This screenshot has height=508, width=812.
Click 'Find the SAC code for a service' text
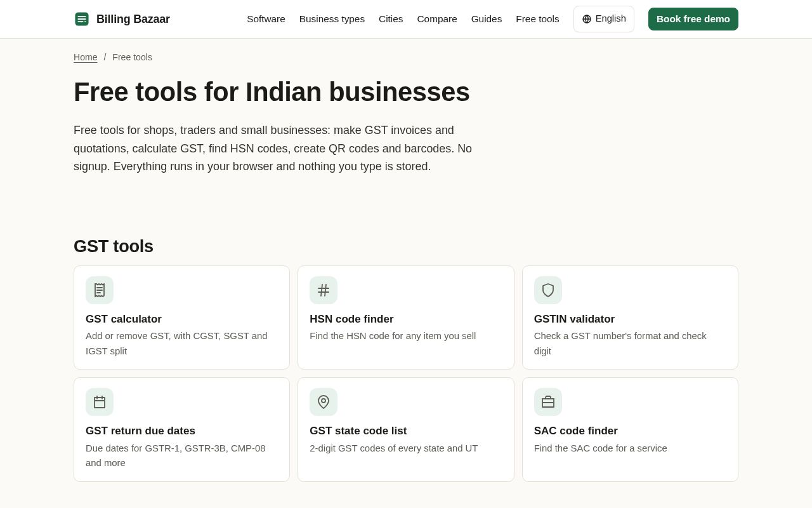pos(601,448)
